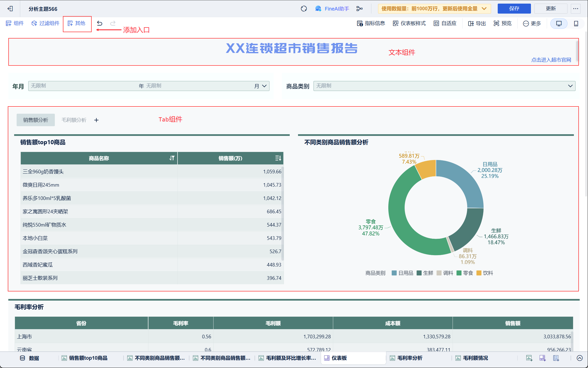Image resolution: width=588 pixels, height=368 pixels.
Task: Click the refresh circle icon
Action: (x=304, y=9)
